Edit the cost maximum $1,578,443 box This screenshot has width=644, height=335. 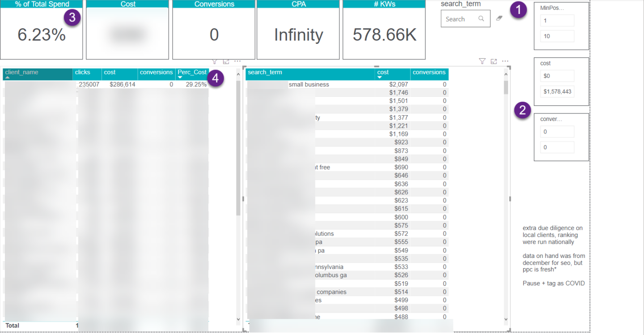(557, 91)
